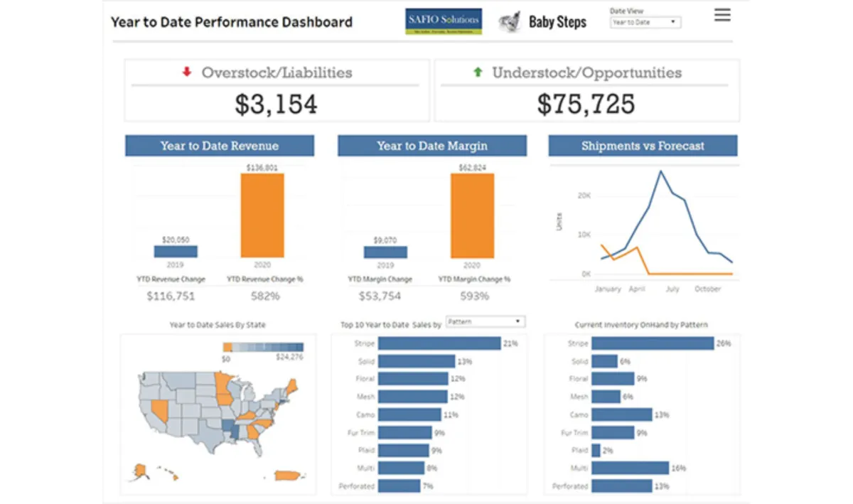Screen dimensions: 853x504
Task: Select the Year to Date Margin header
Action: click(432, 146)
